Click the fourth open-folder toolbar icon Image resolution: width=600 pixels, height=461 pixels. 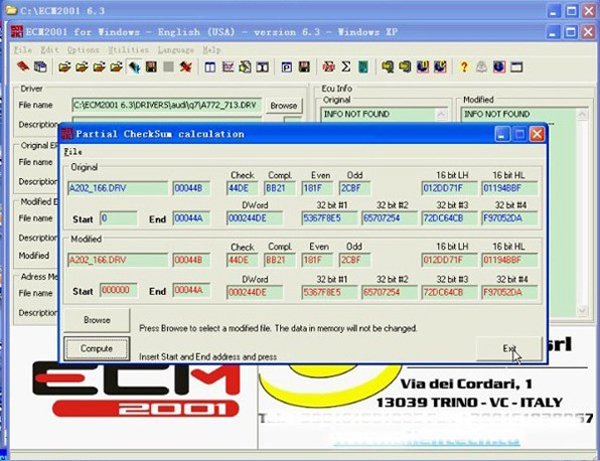tap(116, 67)
